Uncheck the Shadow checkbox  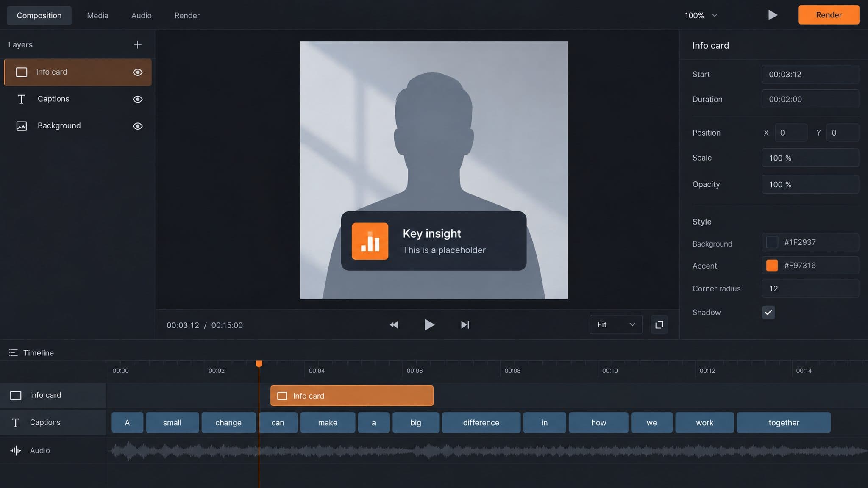[x=768, y=313]
